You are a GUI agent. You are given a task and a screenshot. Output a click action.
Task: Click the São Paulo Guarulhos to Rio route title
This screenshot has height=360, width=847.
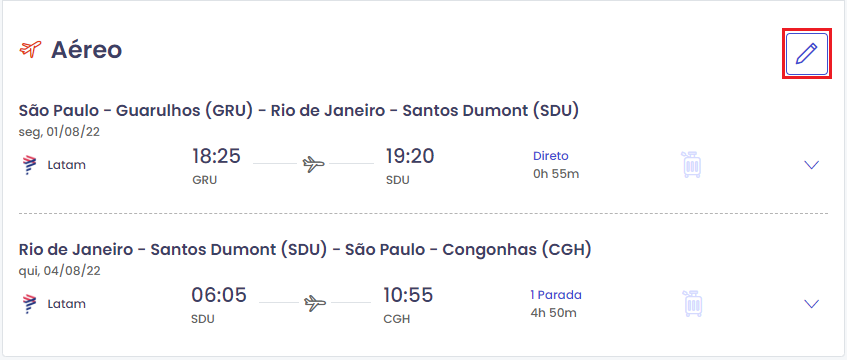click(299, 110)
